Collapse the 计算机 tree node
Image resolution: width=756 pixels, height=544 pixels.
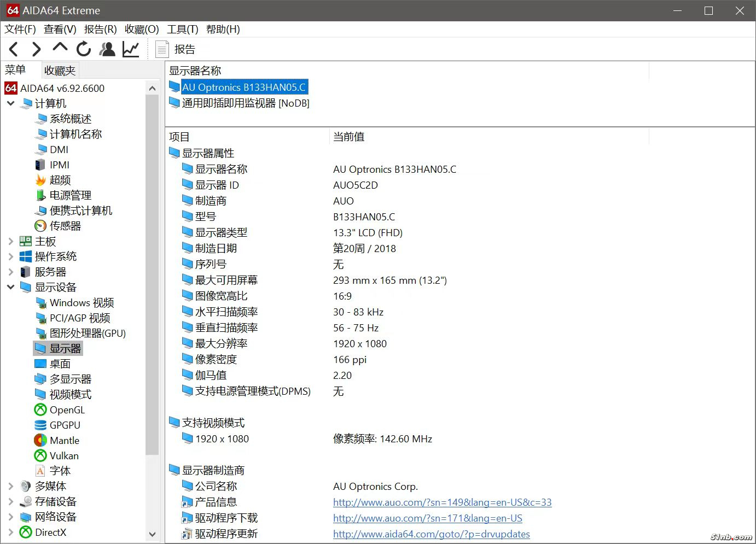[10, 103]
